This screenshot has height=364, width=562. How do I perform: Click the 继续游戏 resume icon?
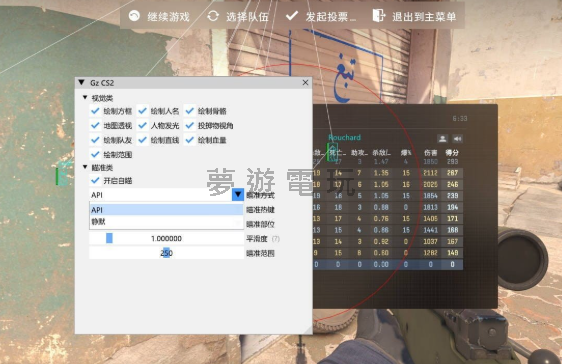tap(134, 16)
